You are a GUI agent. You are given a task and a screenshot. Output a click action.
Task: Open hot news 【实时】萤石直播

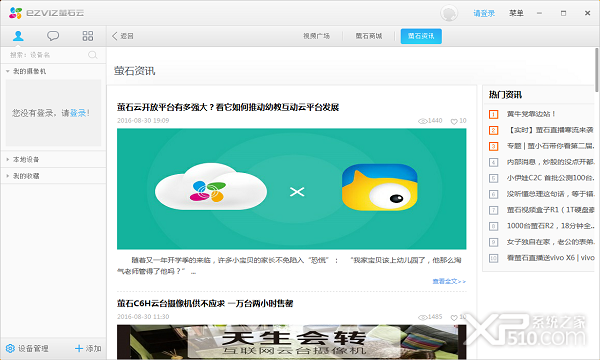[550, 130]
